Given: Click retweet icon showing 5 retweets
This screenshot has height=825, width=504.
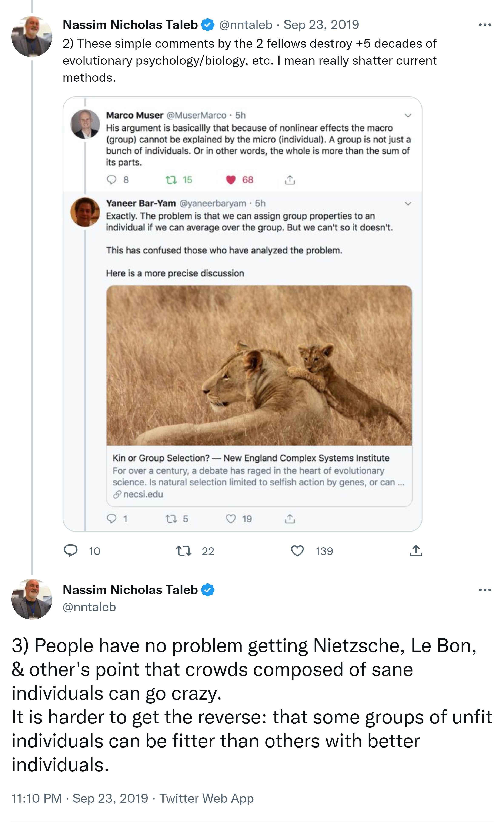Looking at the screenshot, I should [x=171, y=519].
